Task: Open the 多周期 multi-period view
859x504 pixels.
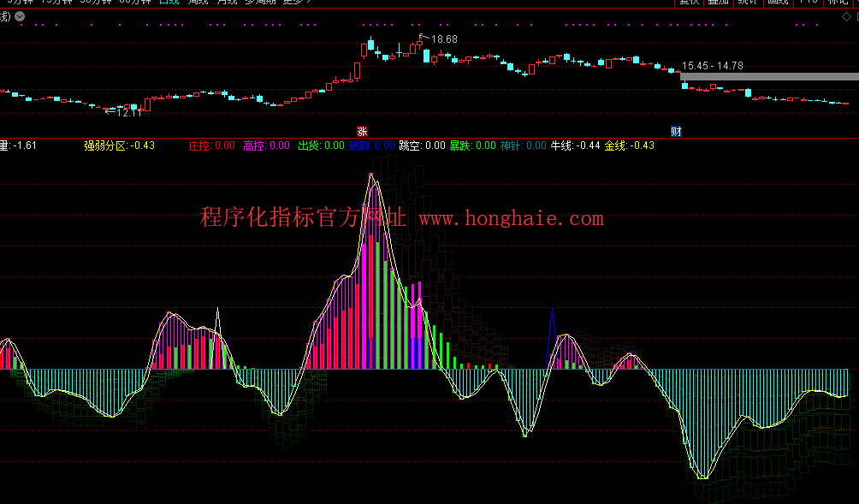Action: [260, 3]
